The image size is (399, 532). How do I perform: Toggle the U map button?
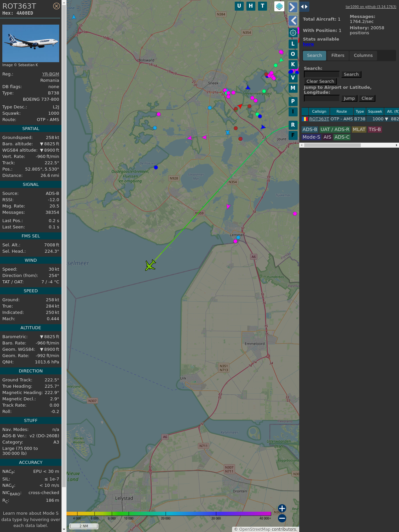(x=239, y=6)
